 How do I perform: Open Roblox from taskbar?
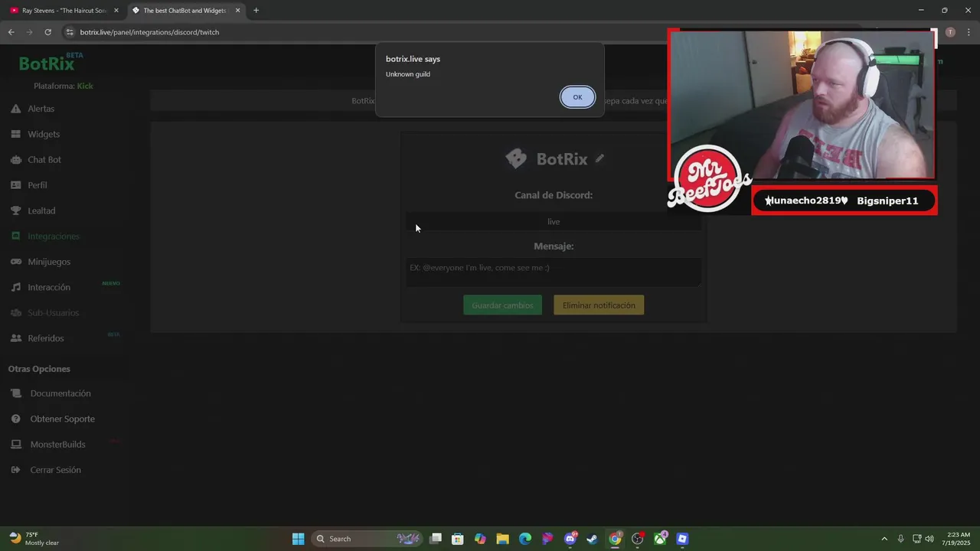tap(682, 539)
